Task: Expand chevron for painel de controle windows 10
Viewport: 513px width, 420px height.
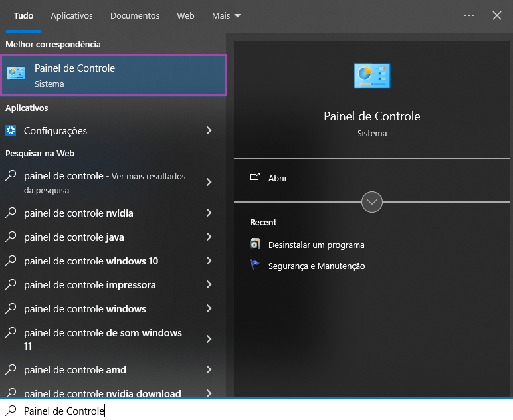Action: point(209,261)
